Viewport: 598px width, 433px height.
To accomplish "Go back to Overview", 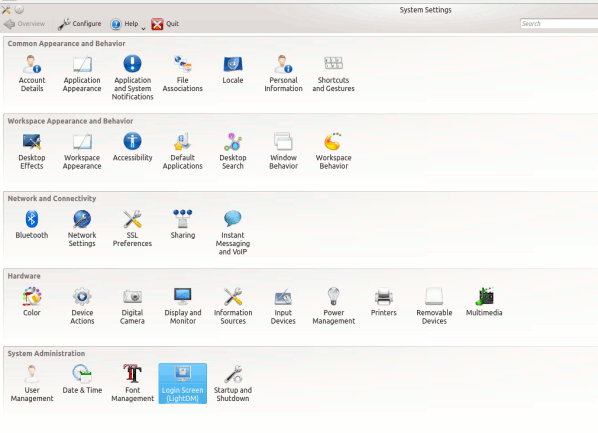I will [24, 24].
